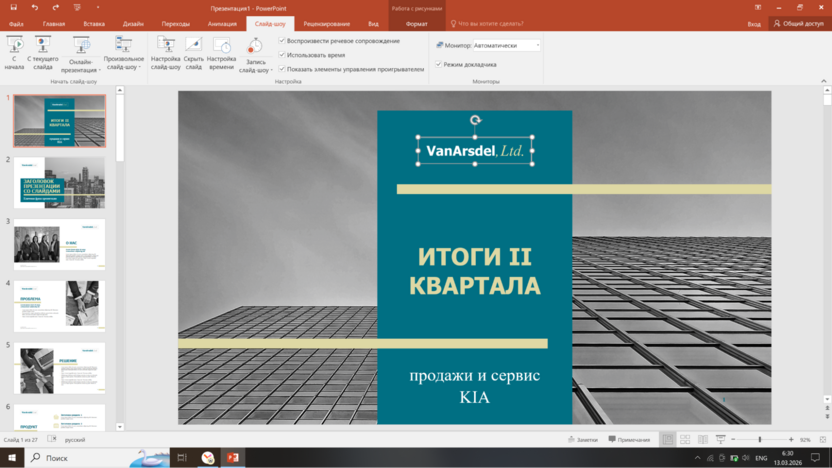This screenshot has height=468, width=832.
Task: Switch to Reading view in status bar
Action: (703, 440)
